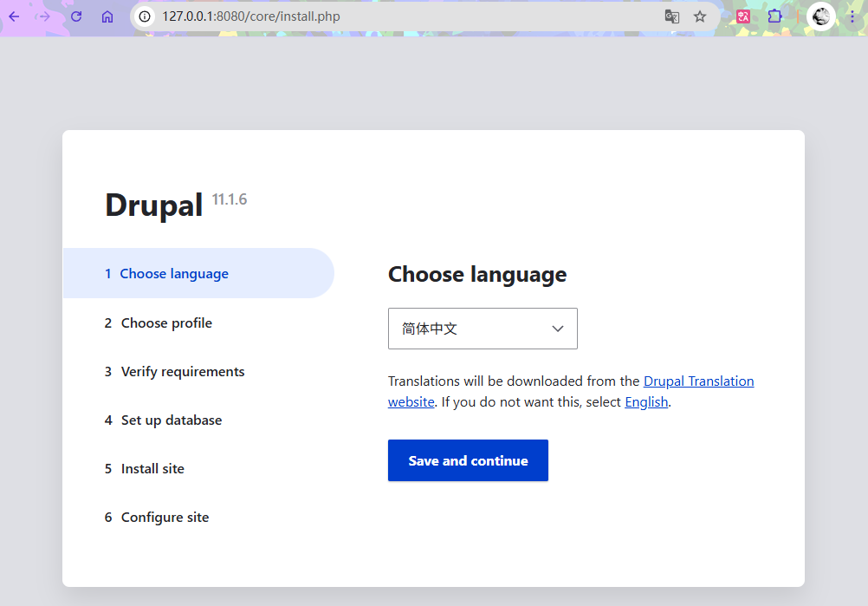Screen dimensions: 868x606
Task: Select the English link
Action: [x=646, y=402]
